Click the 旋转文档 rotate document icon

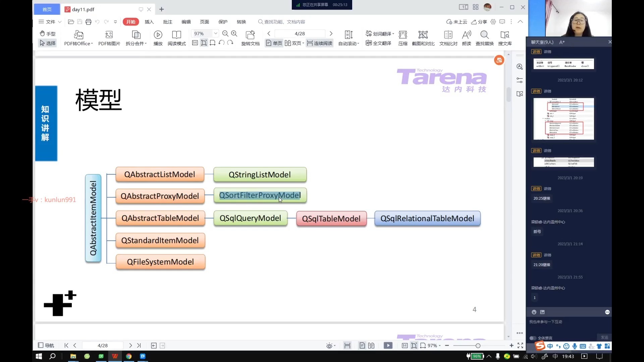coord(250,35)
